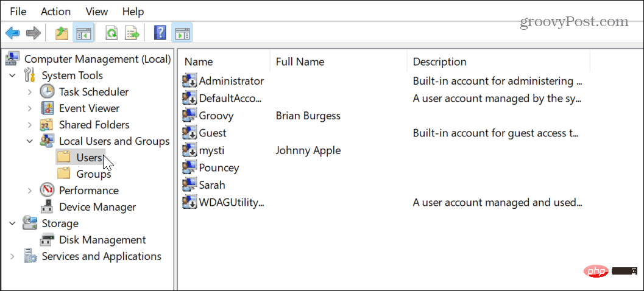Click the Back arrow toolbar icon
Viewport: 644px width, 291px height.
(12, 33)
